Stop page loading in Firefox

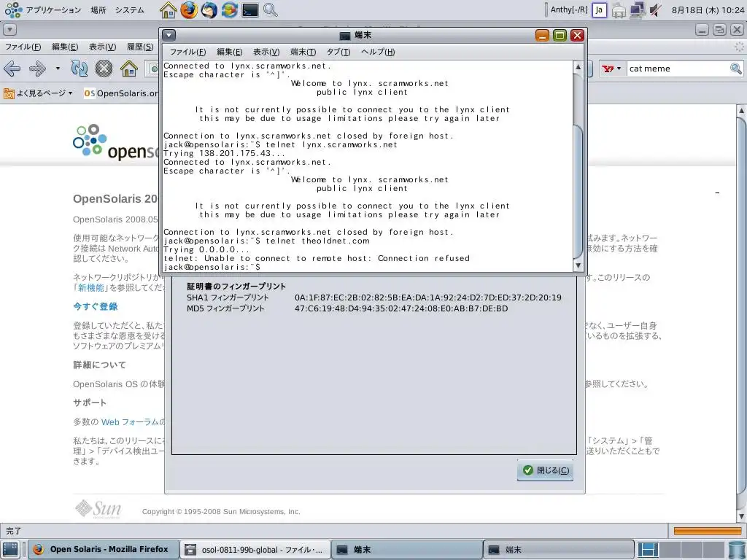tap(104, 69)
